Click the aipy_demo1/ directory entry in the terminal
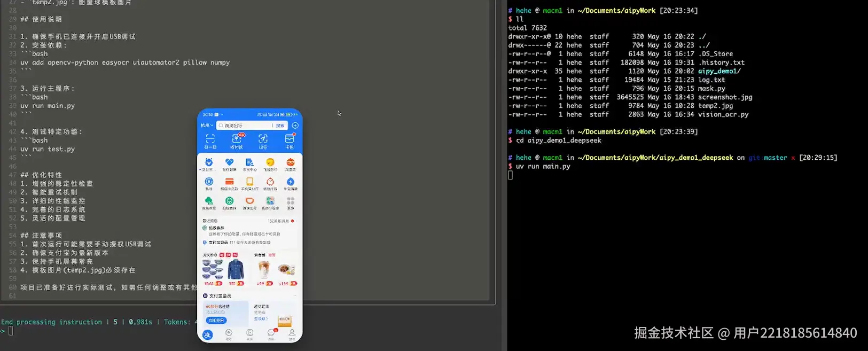The height and width of the screenshot is (351, 868). [x=719, y=71]
